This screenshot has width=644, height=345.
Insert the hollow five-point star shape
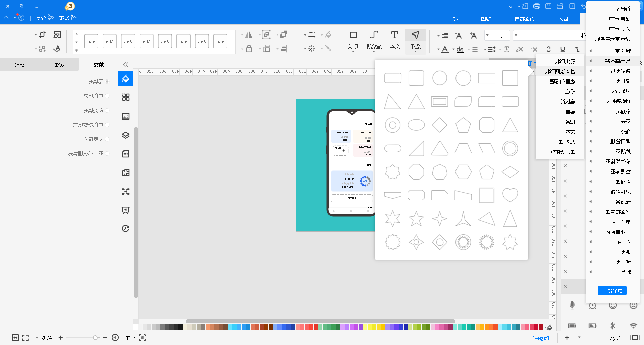click(x=416, y=218)
